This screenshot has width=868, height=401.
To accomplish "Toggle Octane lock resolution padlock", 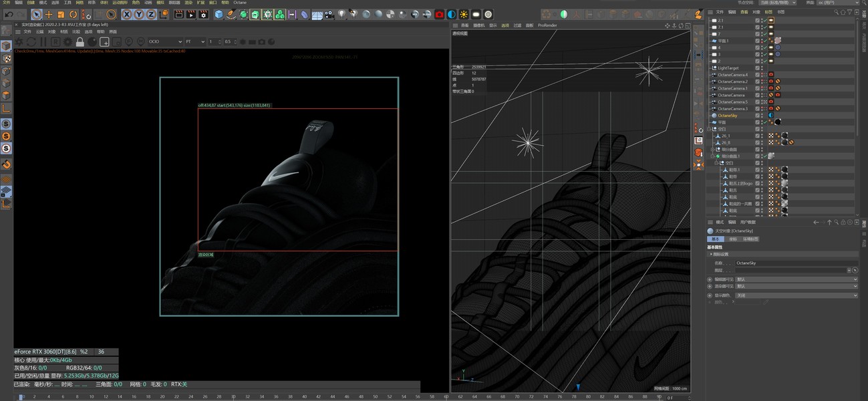I will pyautogui.click(x=80, y=41).
